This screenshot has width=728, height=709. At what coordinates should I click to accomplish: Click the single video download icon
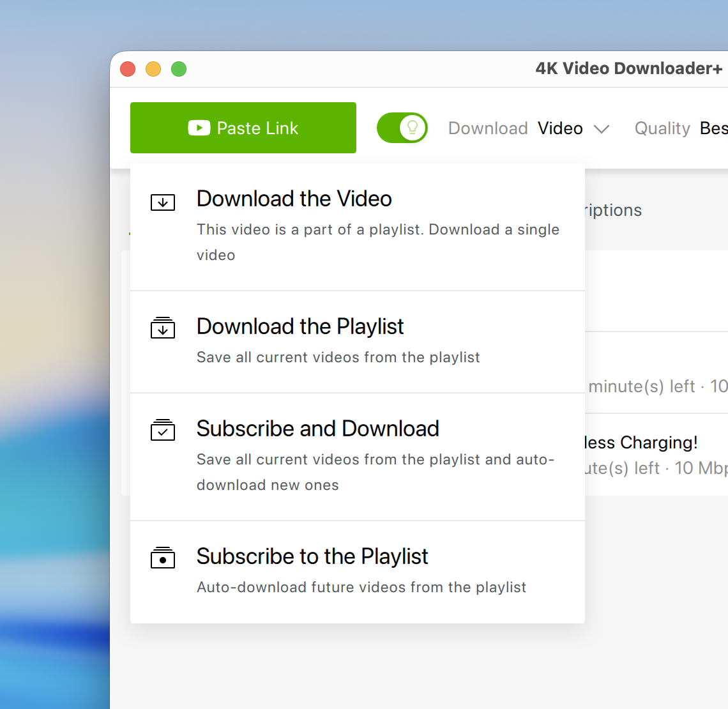[163, 202]
